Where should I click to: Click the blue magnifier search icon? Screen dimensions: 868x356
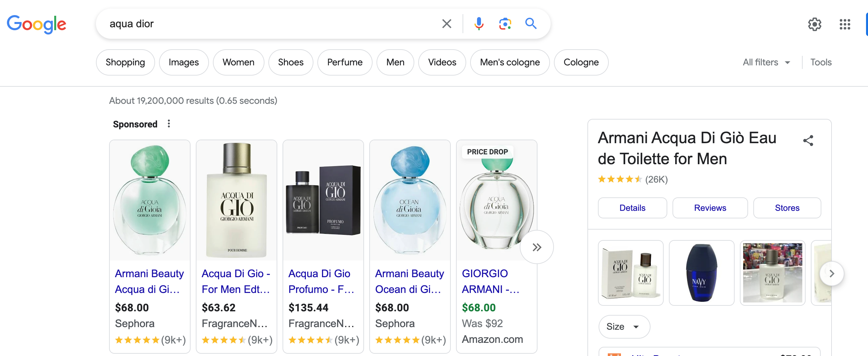531,24
